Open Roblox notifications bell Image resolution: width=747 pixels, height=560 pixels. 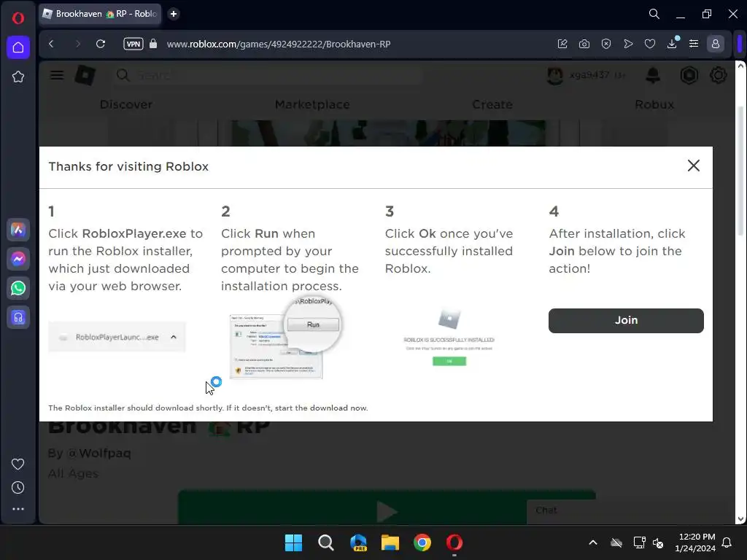(653, 75)
